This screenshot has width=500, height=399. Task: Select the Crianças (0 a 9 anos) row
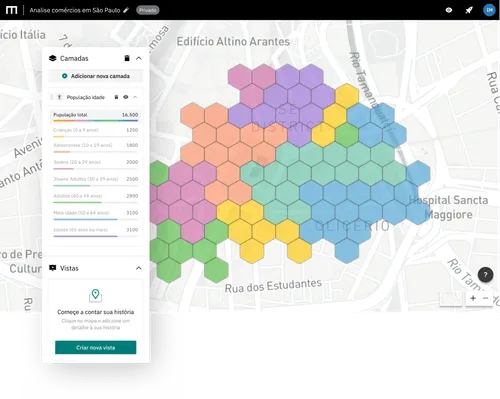click(x=95, y=132)
